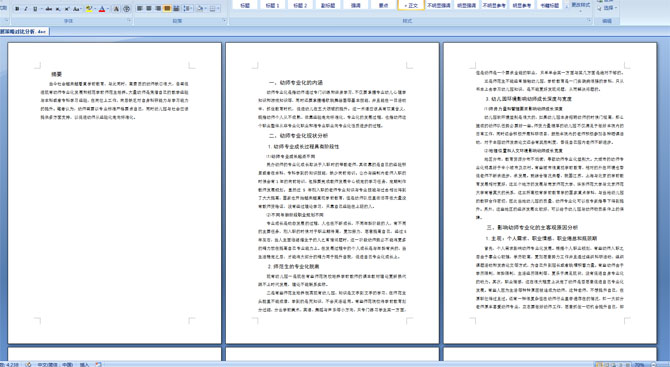Apply subscript formatting
The image size is (670, 367).
click(58, 9)
